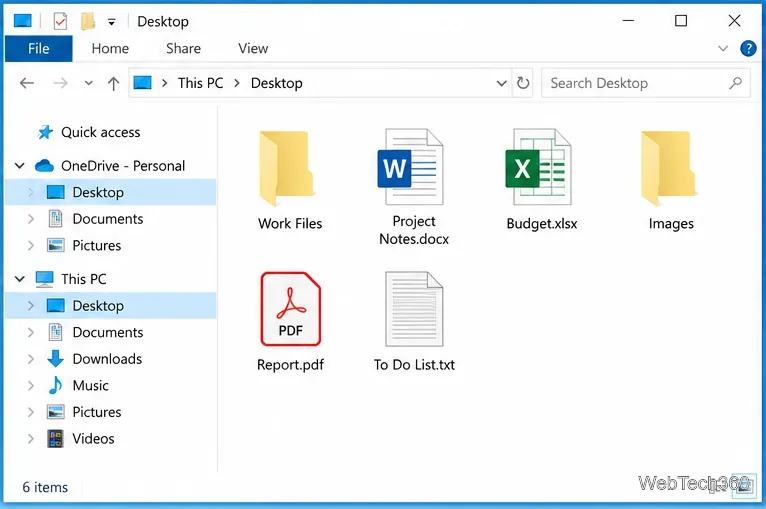The image size is (766, 509).
Task: Expand Pictures under OneDrive
Action: (31, 245)
